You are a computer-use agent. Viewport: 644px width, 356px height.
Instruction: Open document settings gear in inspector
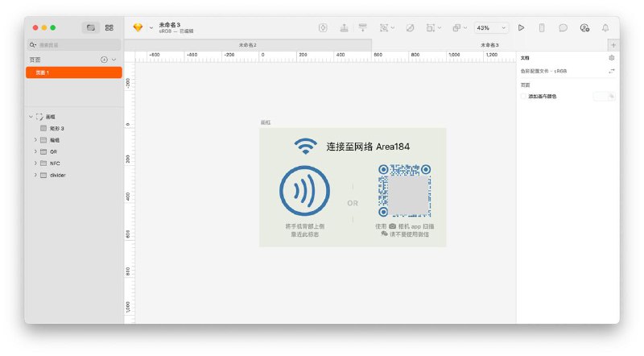click(612, 58)
